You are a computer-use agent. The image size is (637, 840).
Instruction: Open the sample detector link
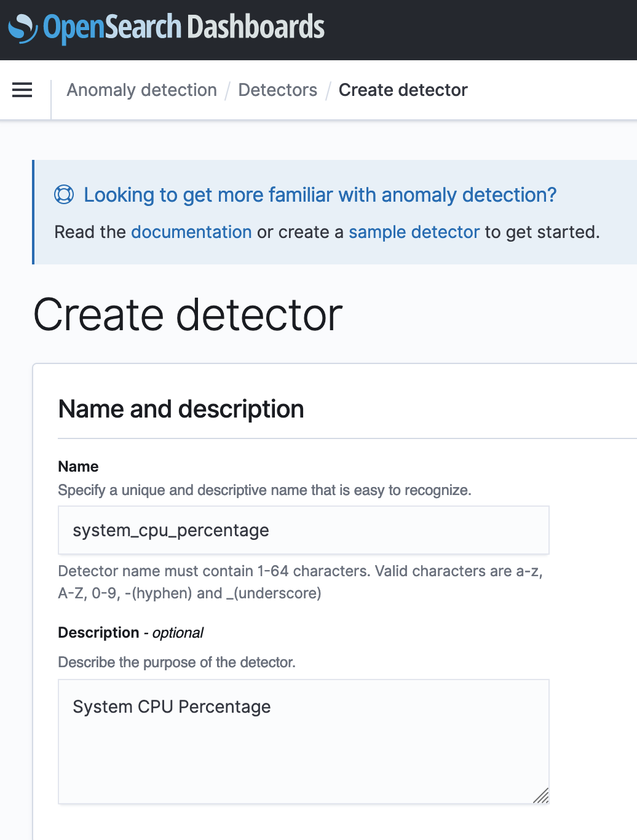[x=414, y=232]
